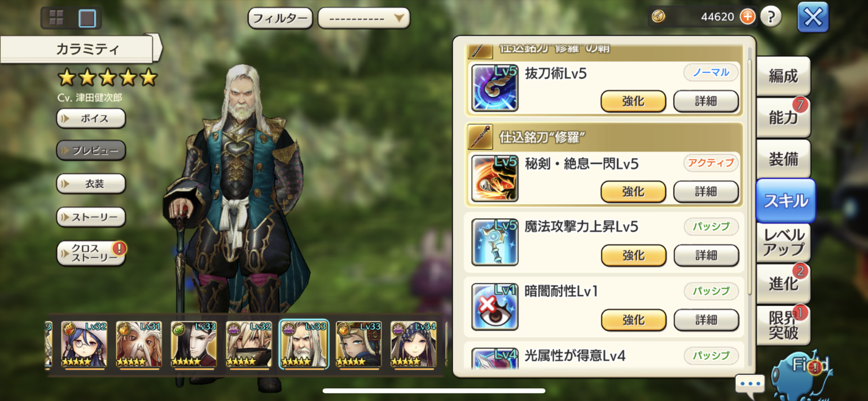The image size is (868, 401).
Task: Expand the ボイス option
Action: [x=91, y=119]
